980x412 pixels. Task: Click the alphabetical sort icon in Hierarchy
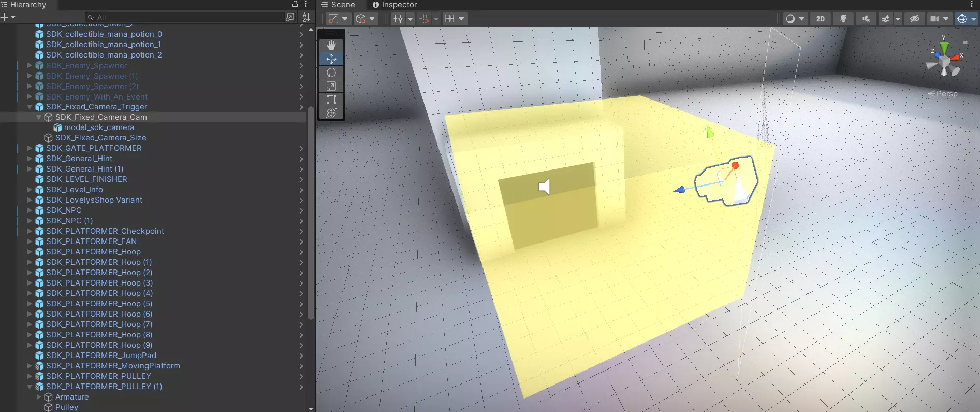point(306,18)
